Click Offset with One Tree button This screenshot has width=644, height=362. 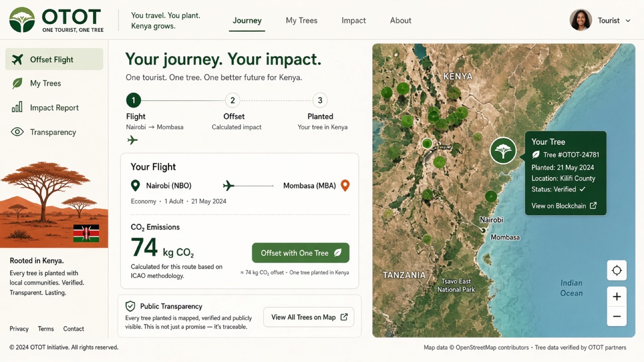tap(301, 253)
